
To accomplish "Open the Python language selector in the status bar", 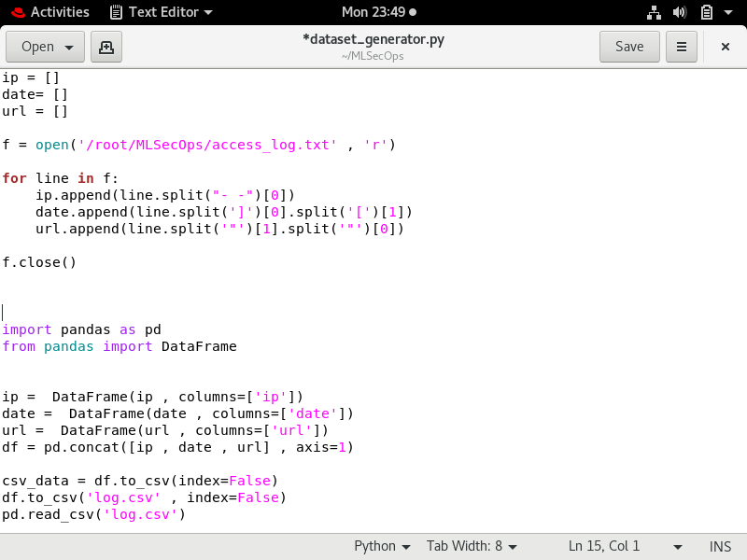I will coord(382,546).
